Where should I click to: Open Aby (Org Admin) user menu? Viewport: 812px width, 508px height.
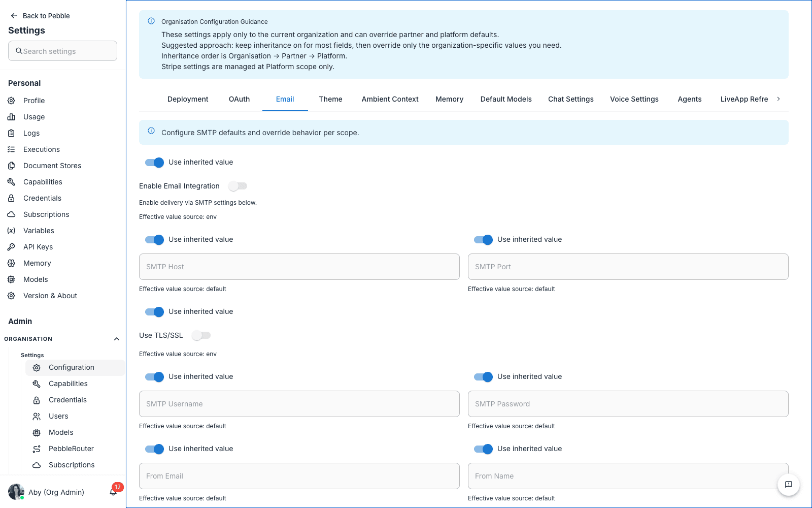[x=47, y=492]
